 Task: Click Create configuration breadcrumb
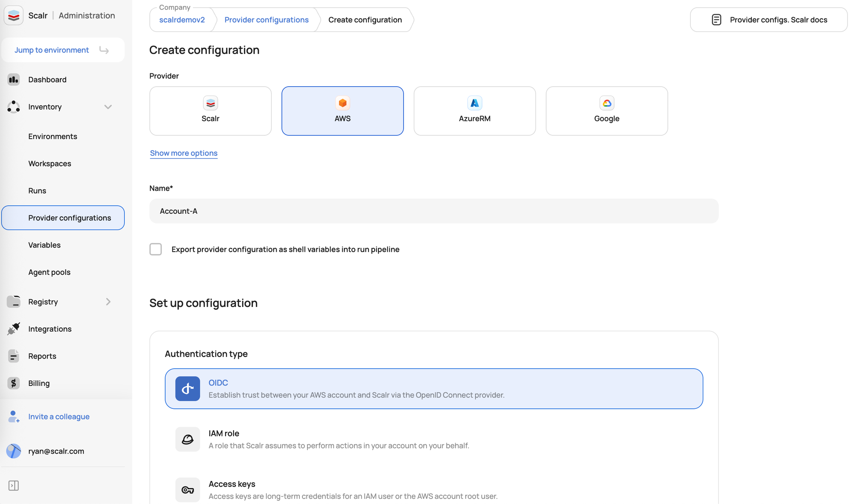(x=365, y=20)
